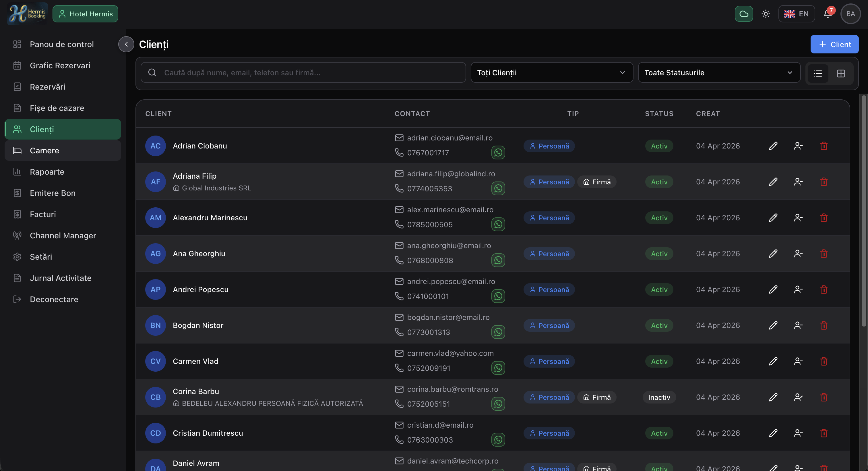Deactivate Bogdan Nistor via the user-minus icon
Screen dimensions: 868x471
pos(798,325)
